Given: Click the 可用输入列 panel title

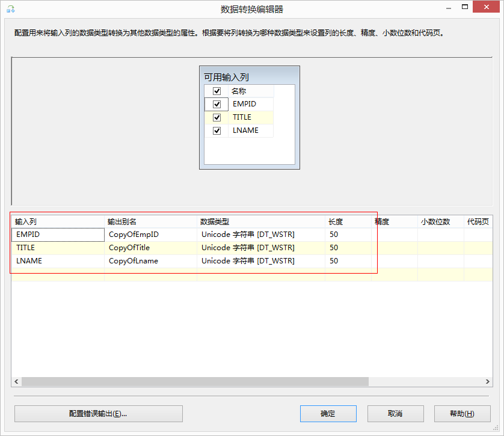Looking at the screenshot, I should tap(226, 78).
